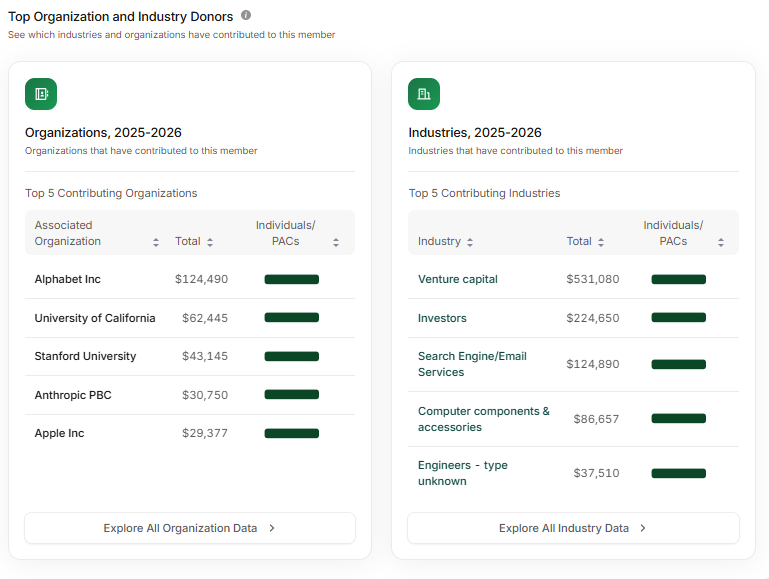769x579 pixels.
Task: Click the info icon beside Top Organization and Industry Donors
Action: click(x=246, y=15)
